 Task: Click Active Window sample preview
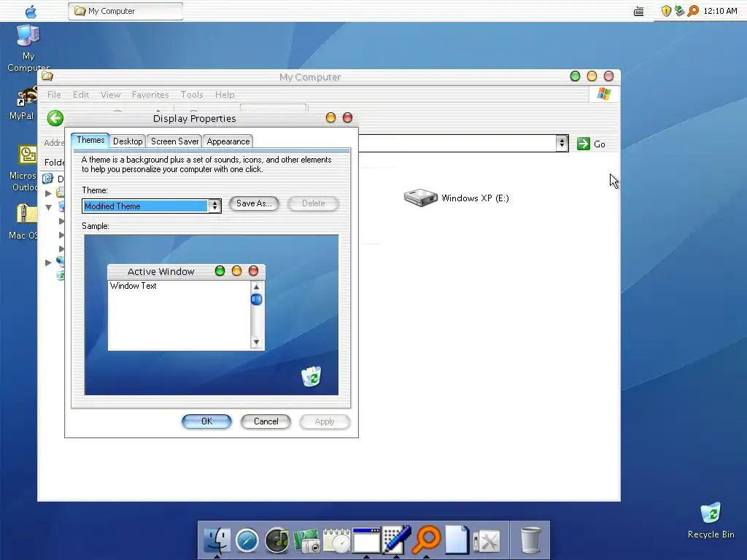[186, 308]
